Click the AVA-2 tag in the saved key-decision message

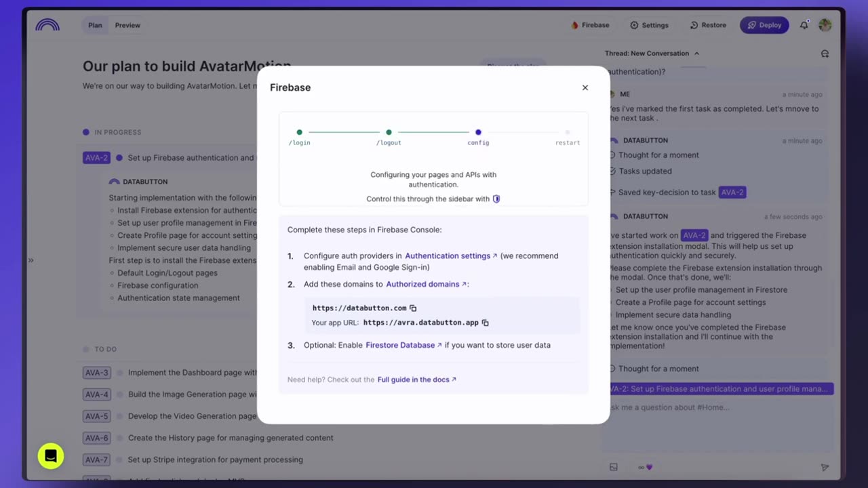coord(732,192)
